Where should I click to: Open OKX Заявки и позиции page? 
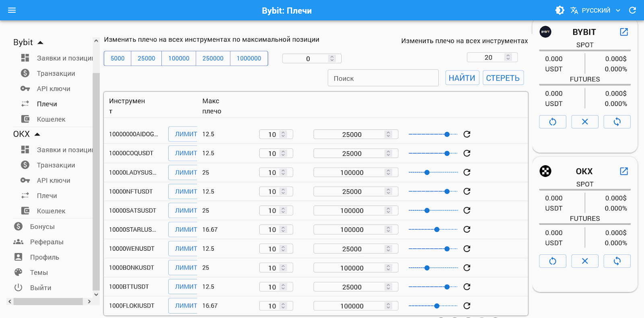56,150
